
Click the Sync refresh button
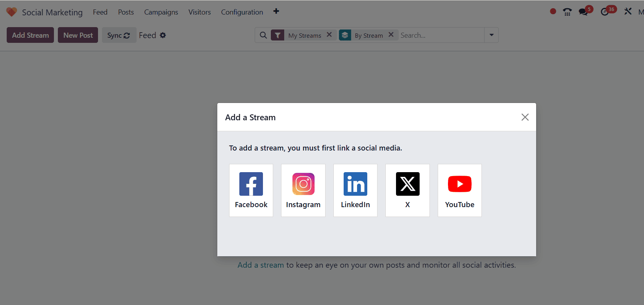click(119, 35)
